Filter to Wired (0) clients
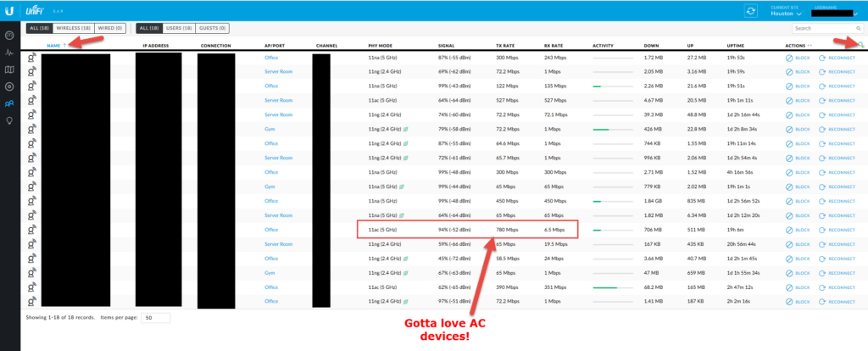The height and width of the screenshot is (351, 868). pyautogui.click(x=112, y=28)
